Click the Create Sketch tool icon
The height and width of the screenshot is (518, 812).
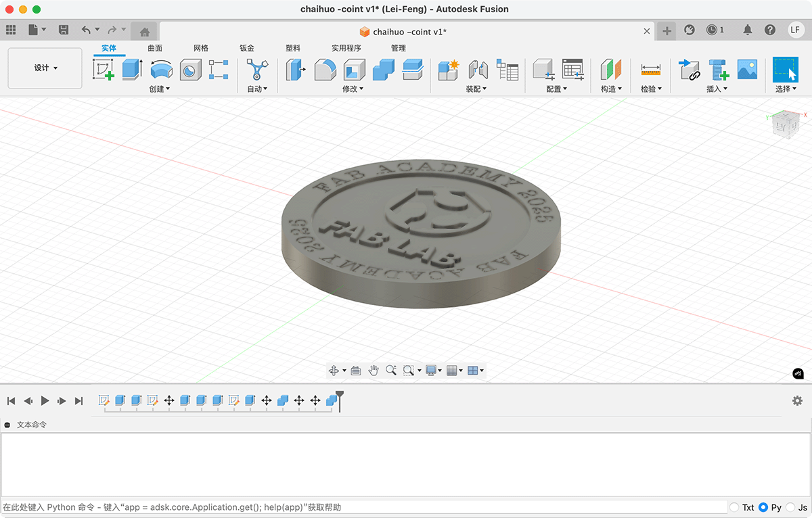click(x=104, y=70)
